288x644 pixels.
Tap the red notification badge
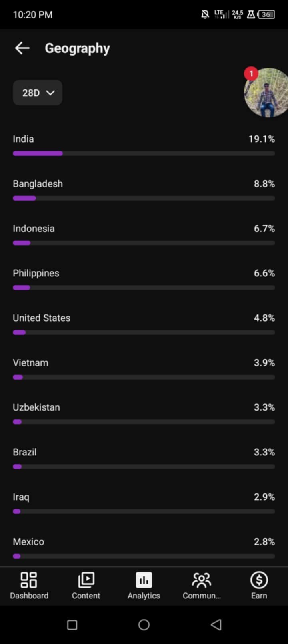[x=251, y=74]
